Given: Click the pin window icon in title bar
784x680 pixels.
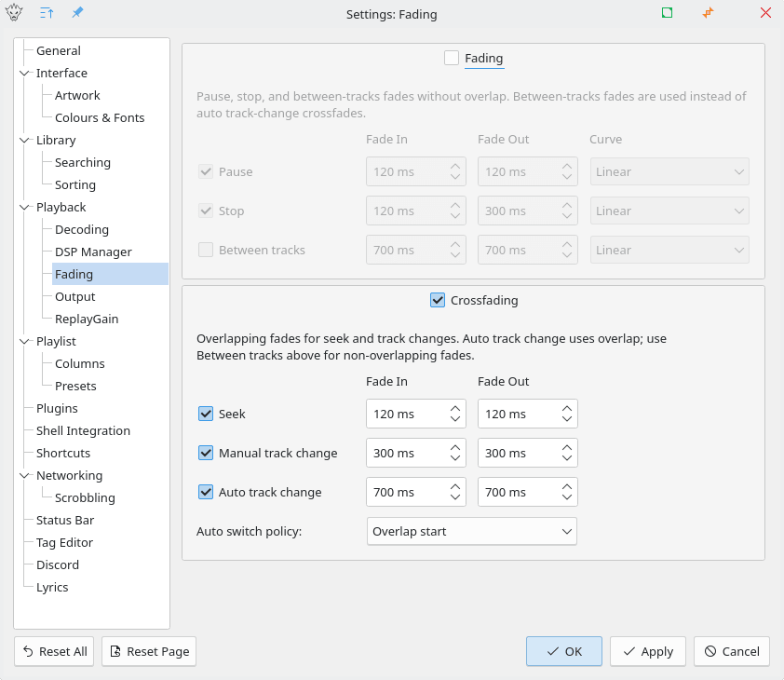Looking at the screenshot, I should tap(77, 14).
